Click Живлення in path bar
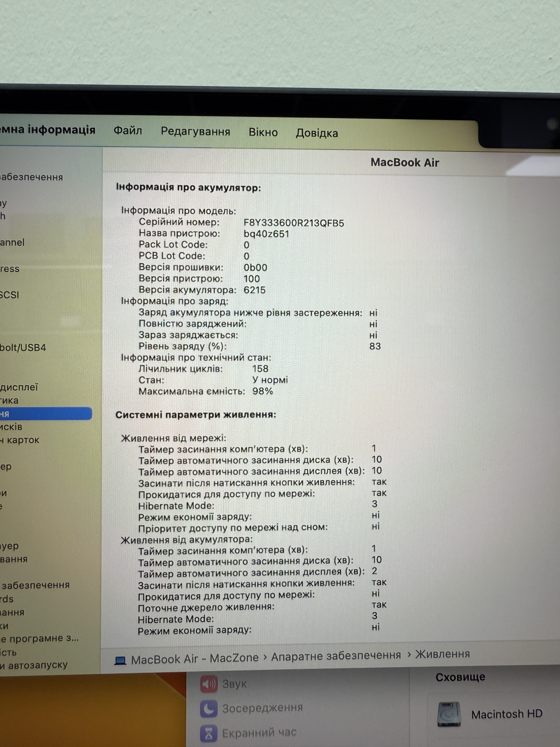The height and width of the screenshot is (747, 560). coord(442,654)
